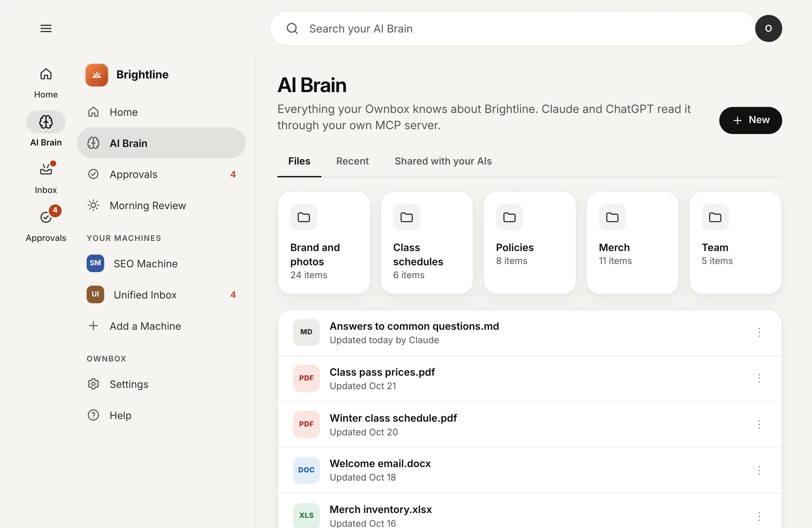Select AI Brain in the Brightline sidebar
Screen dimensions: 812x528
(161, 143)
